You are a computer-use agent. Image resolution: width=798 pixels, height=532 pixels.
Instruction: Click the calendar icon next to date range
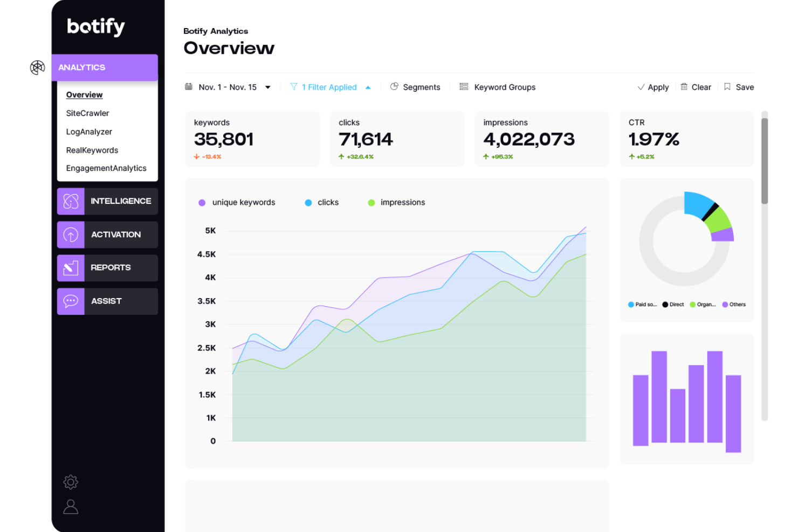188,86
